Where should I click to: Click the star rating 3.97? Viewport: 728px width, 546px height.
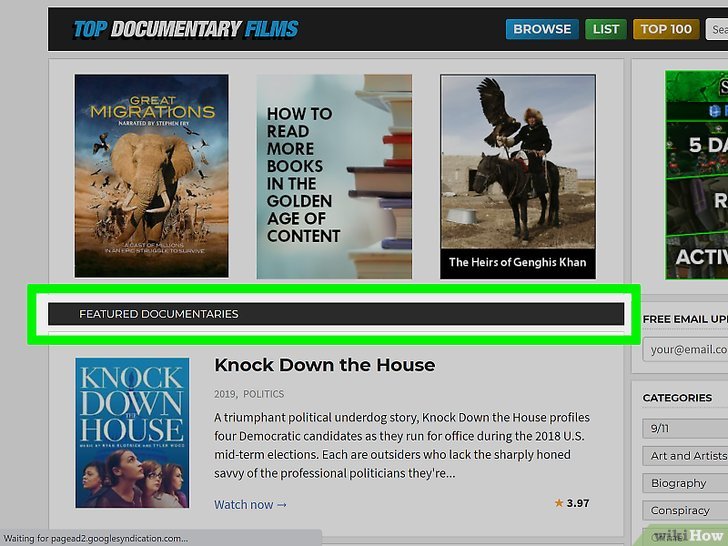pyautogui.click(x=572, y=503)
